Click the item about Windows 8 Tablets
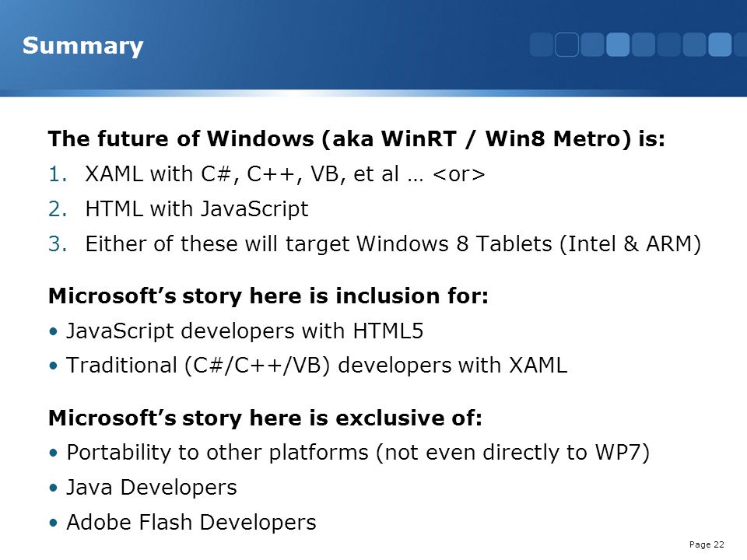 (x=393, y=244)
